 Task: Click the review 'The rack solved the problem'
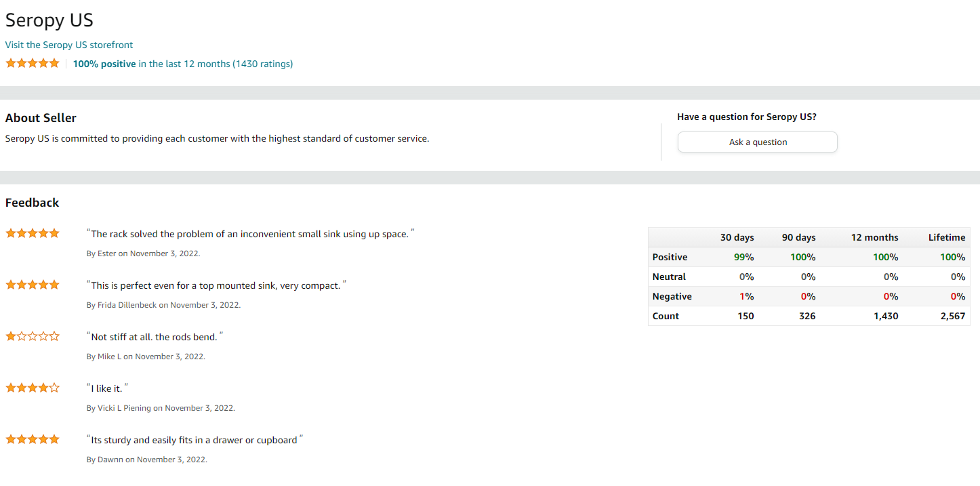coord(250,234)
